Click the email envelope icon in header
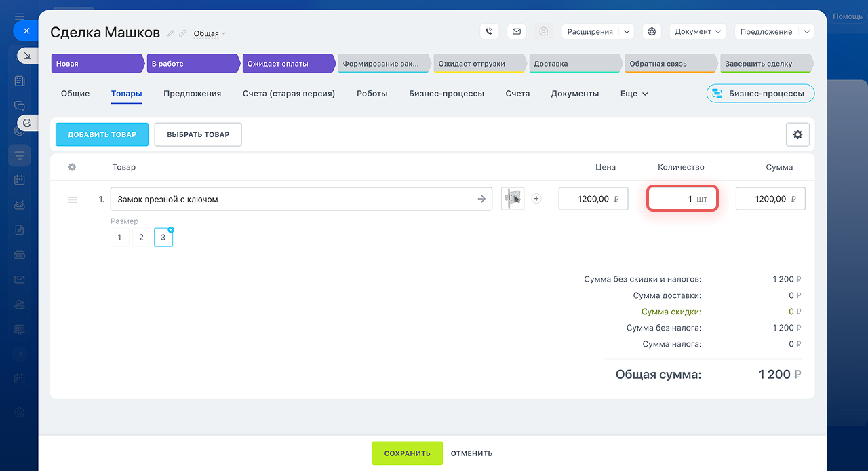This screenshot has height=471, width=868. pos(517,32)
